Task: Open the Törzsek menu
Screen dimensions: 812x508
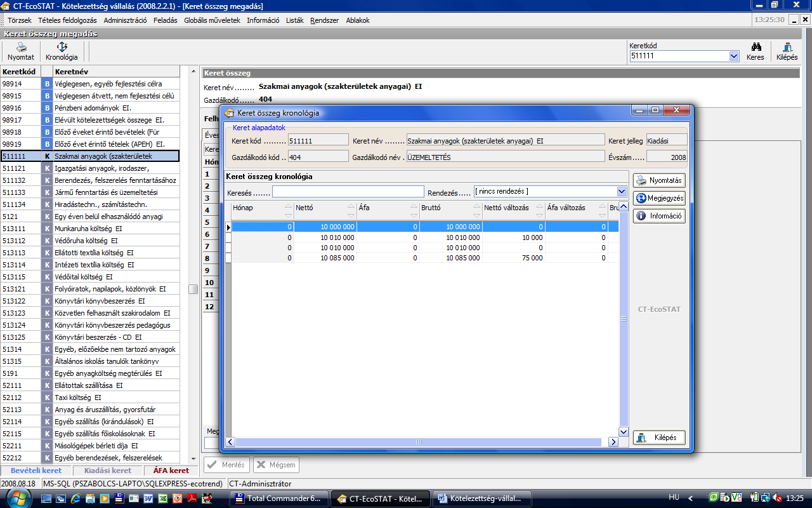Action: [x=19, y=20]
